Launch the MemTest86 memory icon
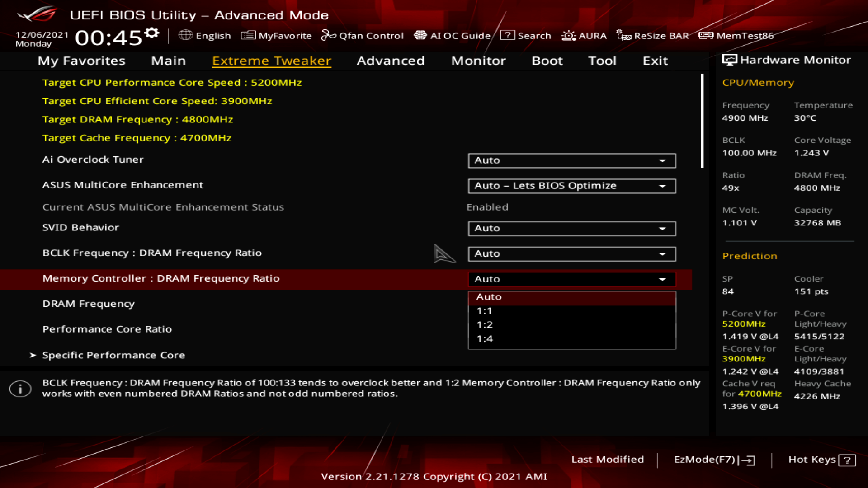Viewport: 868px width, 488px height. point(705,35)
